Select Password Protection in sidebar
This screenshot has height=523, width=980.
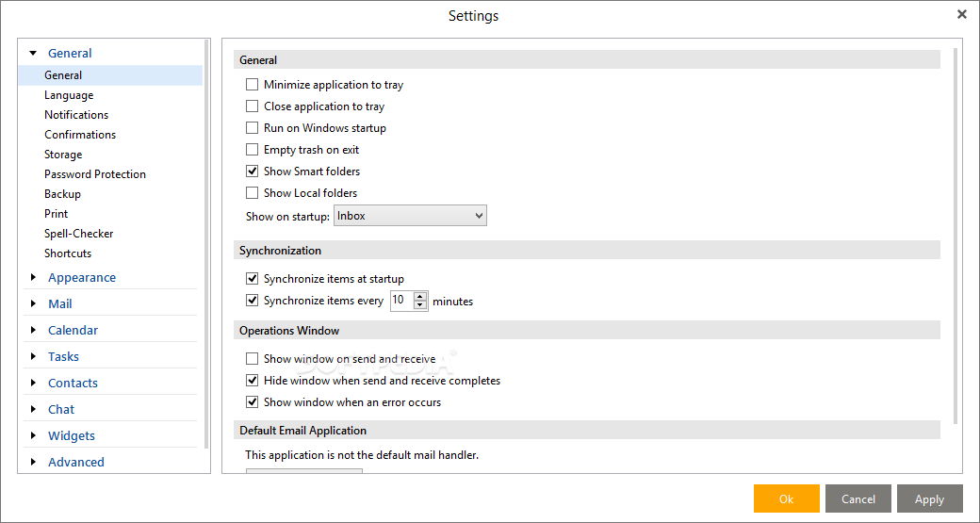point(95,174)
